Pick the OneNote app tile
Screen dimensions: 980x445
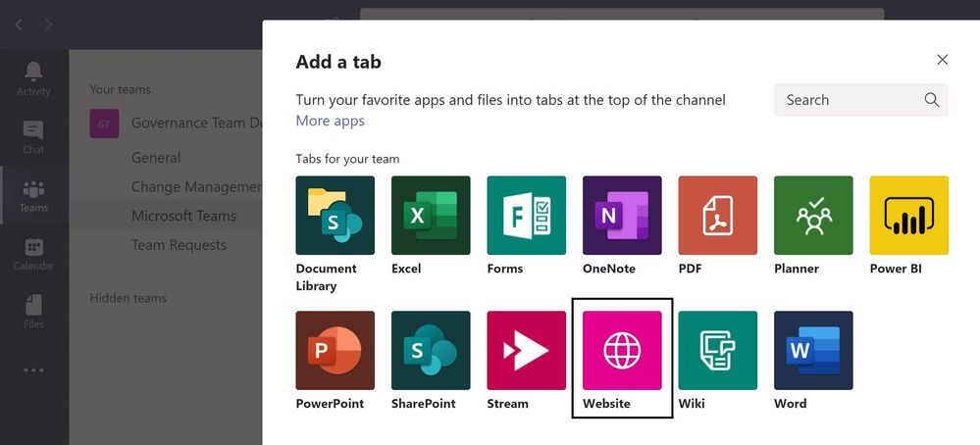click(622, 216)
